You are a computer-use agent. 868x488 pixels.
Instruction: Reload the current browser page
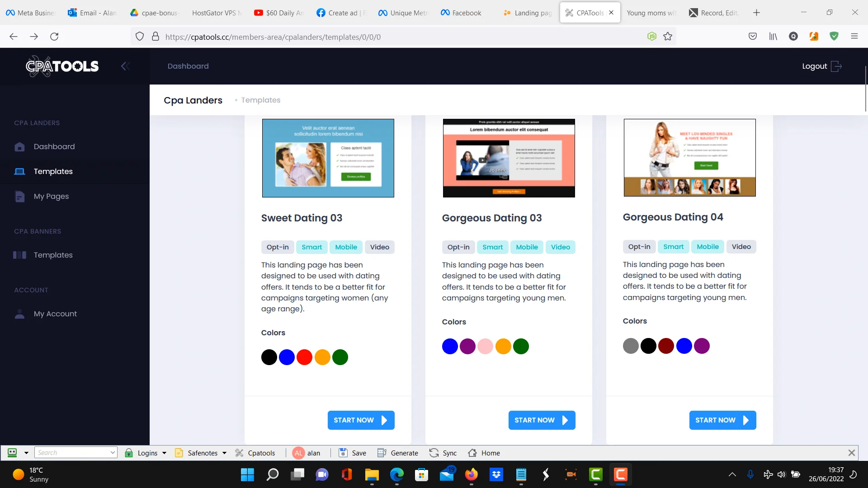pyautogui.click(x=54, y=37)
